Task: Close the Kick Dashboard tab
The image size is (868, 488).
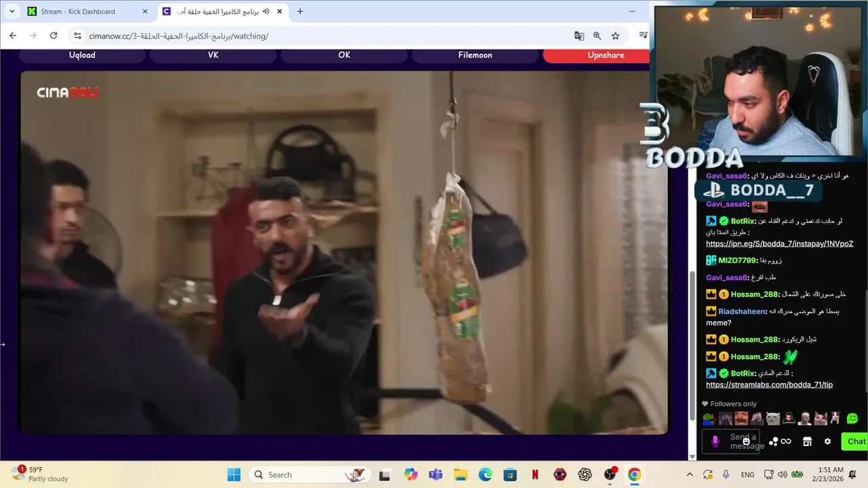Action: [x=145, y=12]
